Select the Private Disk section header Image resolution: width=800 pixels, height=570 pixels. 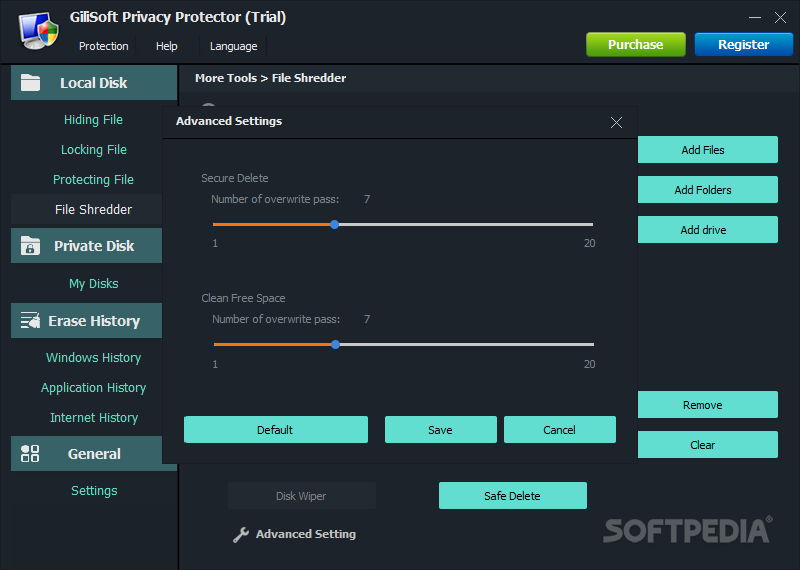87,245
